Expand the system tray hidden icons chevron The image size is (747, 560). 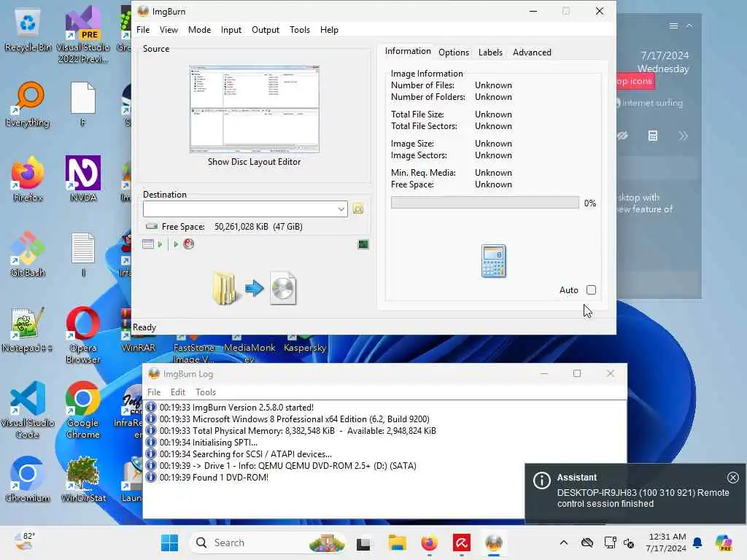point(564,542)
